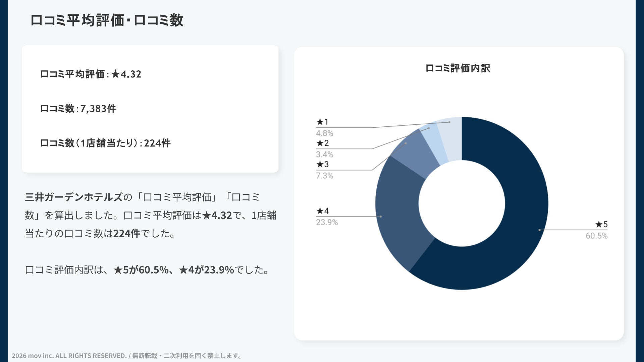Viewport: 644px width, 362px height.
Task: Click the chart title 口コミ評価内訳
Action: [458, 68]
